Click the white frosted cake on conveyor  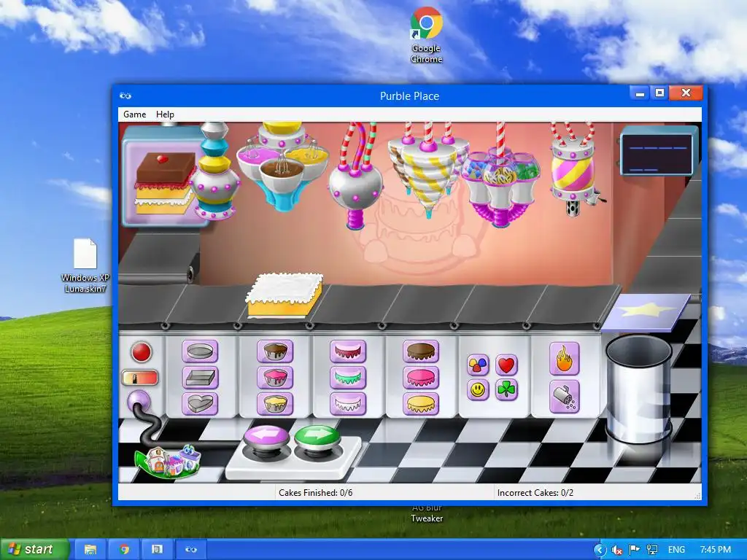point(284,295)
